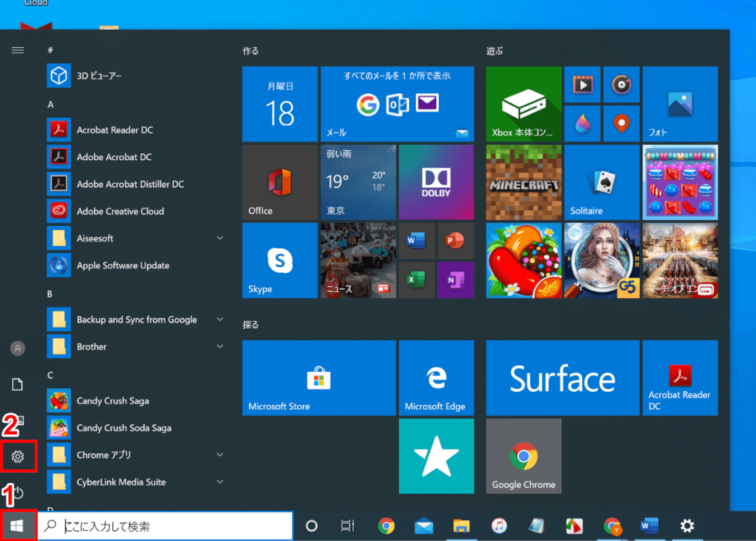Open the Acrobat Reader DC tile
Screen dimensions: 756x541
pos(680,378)
